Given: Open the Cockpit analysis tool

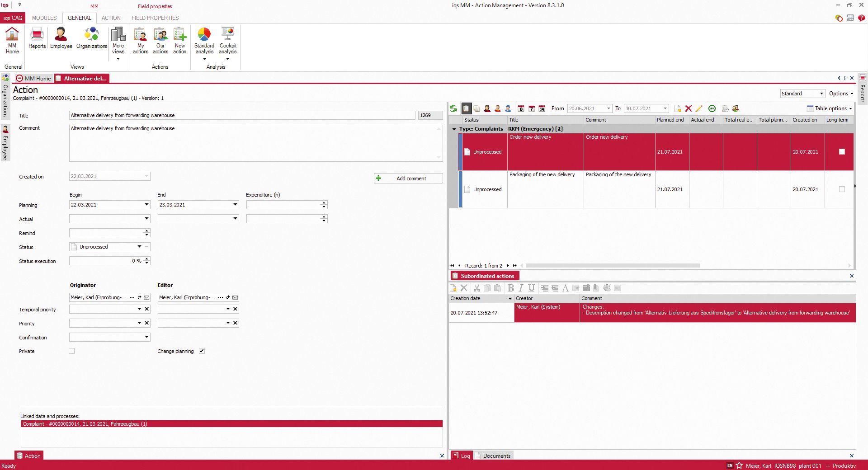Looking at the screenshot, I should pyautogui.click(x=227, y=40).
